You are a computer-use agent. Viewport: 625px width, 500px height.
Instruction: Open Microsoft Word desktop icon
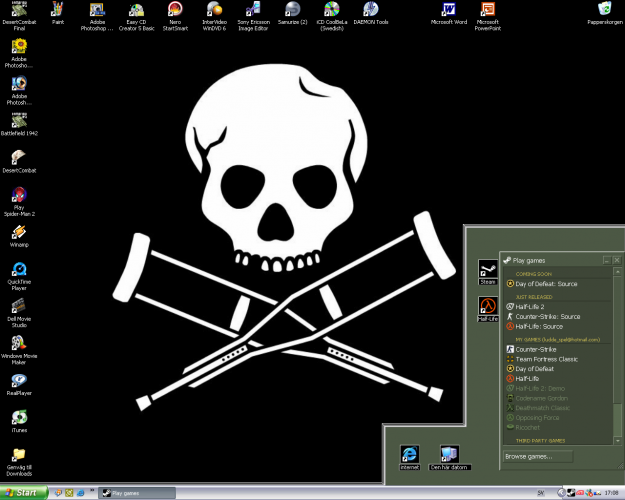tap(448, 10)
